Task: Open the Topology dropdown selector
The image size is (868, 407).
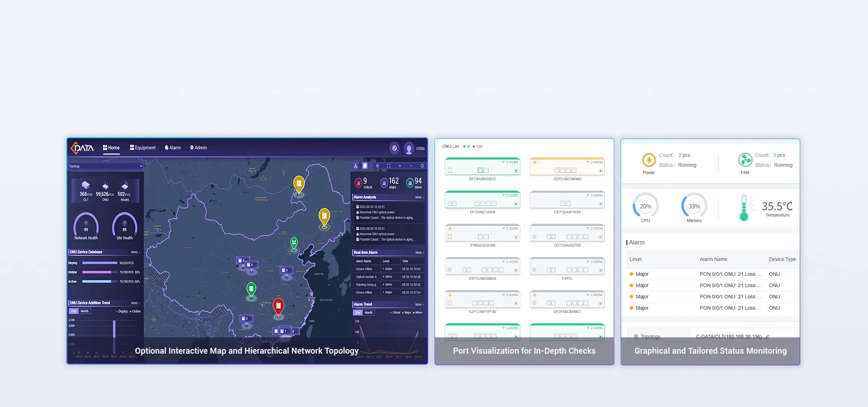Action: point(105,166)
